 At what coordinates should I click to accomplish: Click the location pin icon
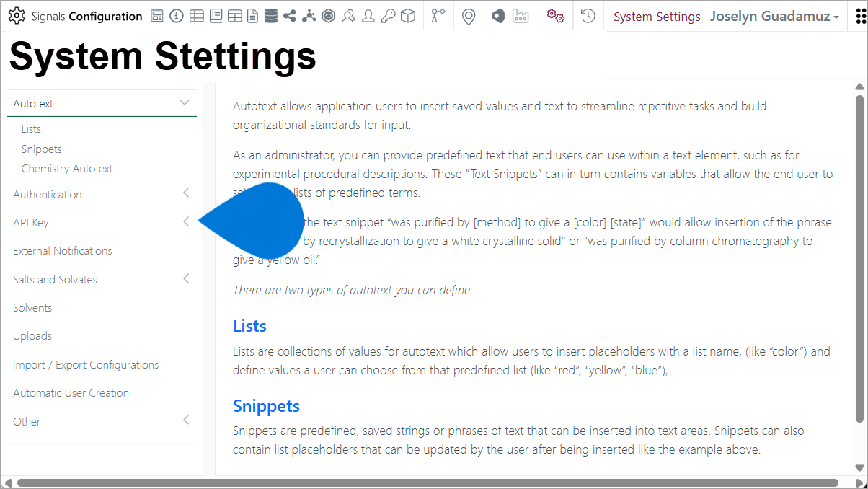click(x=469, y=17)
